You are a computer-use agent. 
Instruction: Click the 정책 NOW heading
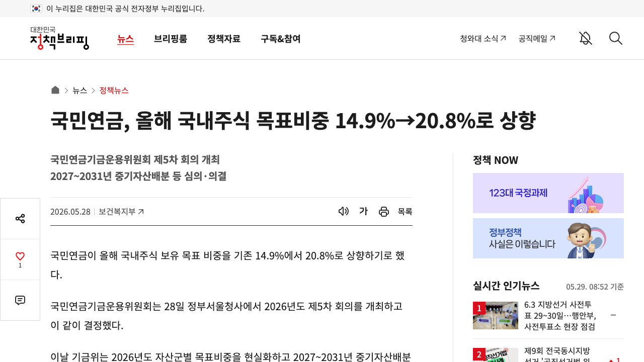(496, 160)
